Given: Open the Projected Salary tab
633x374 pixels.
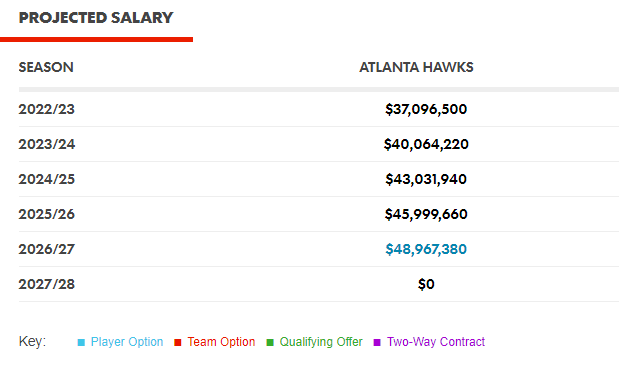Looking at the screenshot, I should [x=96, y=18].
